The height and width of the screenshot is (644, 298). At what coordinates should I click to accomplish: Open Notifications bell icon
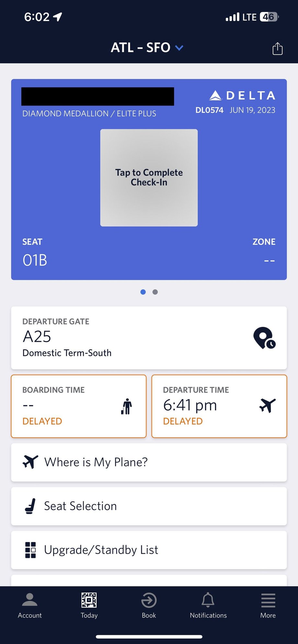click(208, 601)
